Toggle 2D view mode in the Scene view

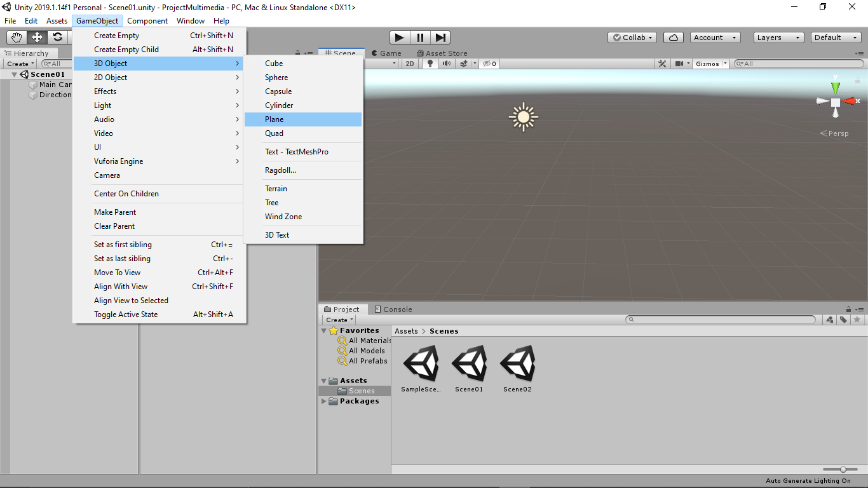click(x=410, y=63)
